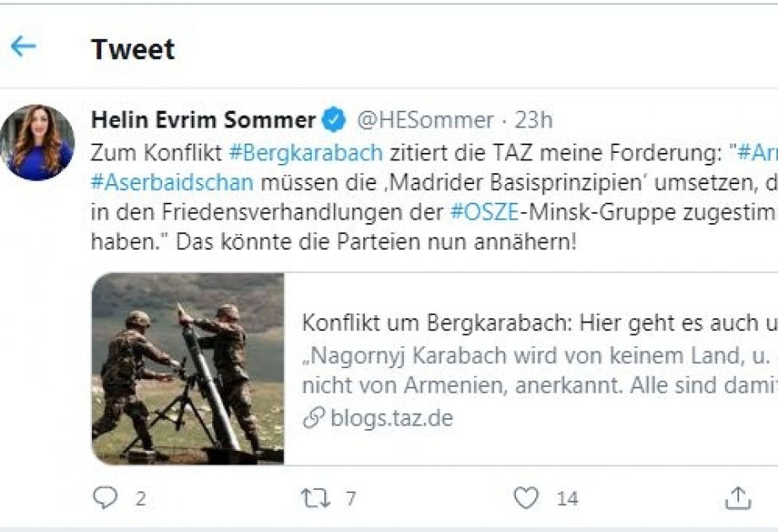Click the retweet icon

pos(316,498)
